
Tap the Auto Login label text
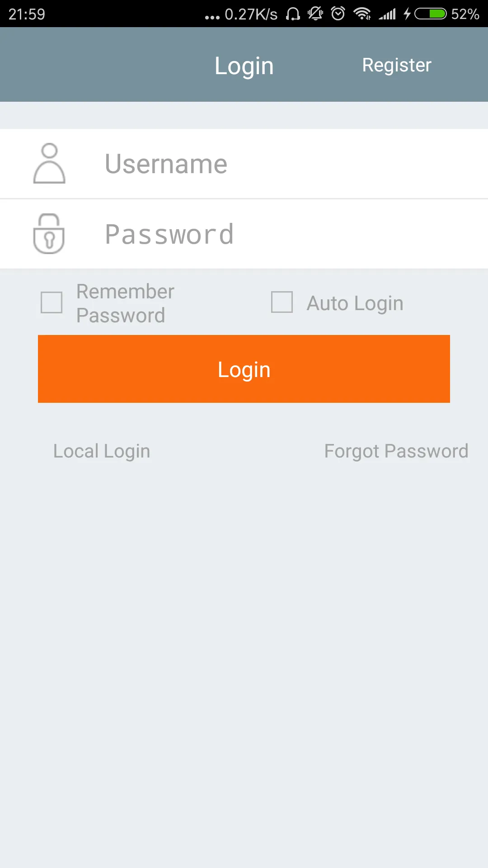click(x=355, y=303)
